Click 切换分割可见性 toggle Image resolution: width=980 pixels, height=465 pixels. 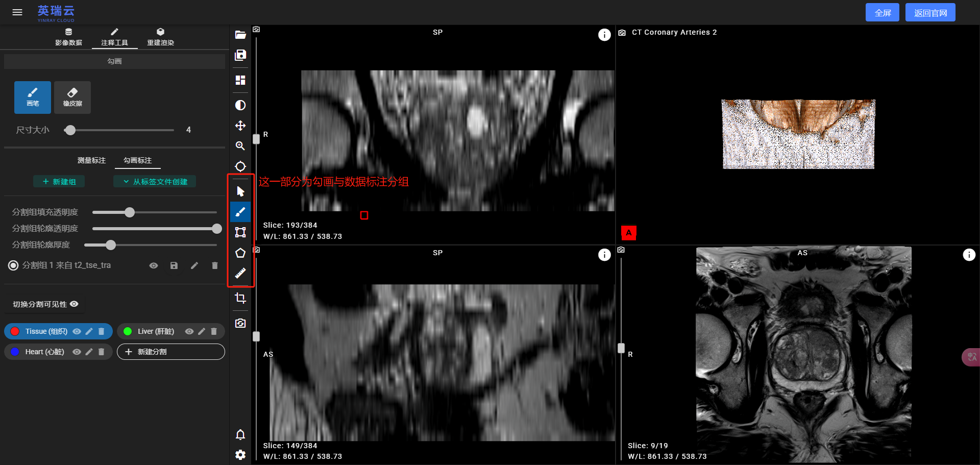click(x=45, y=304)
